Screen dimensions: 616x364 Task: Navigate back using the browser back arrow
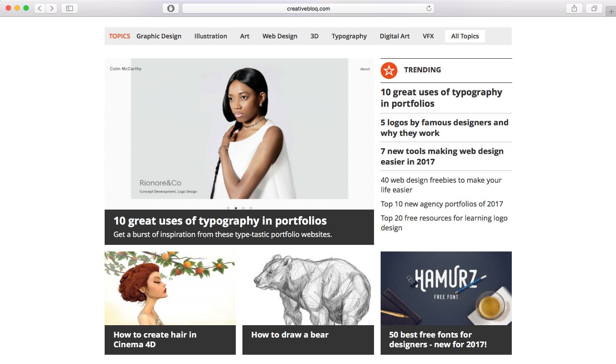(39, 8)
